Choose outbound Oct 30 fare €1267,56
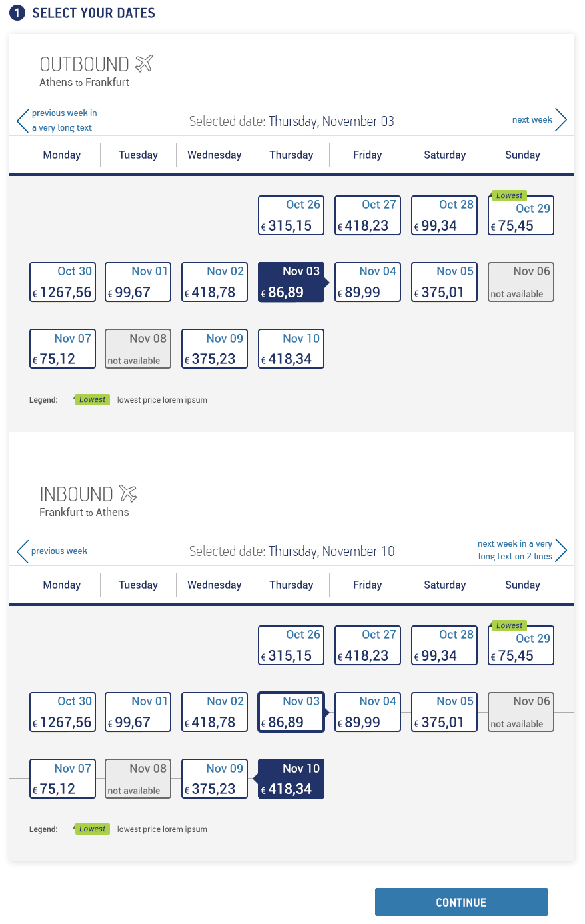 click(63, 282)
